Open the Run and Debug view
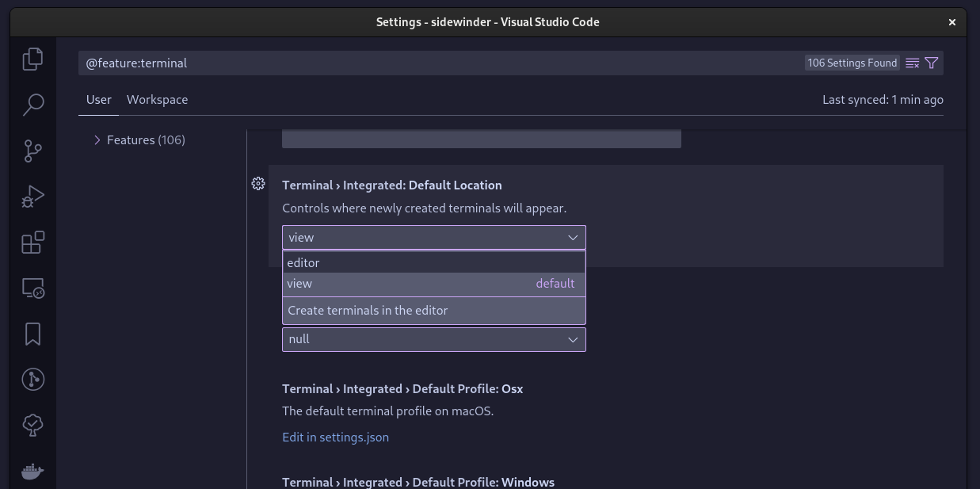Screen dimensions: 980x489 pyautogui.click(x=32, y=196)
